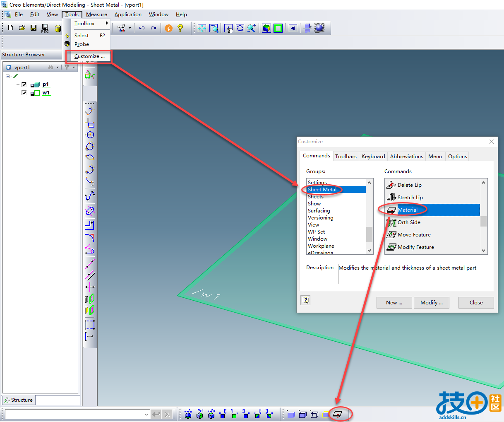Viewport: 504px width, 422px height.
Task: Click the yellow question mark Help icon
Action: (x=180, y=28)
